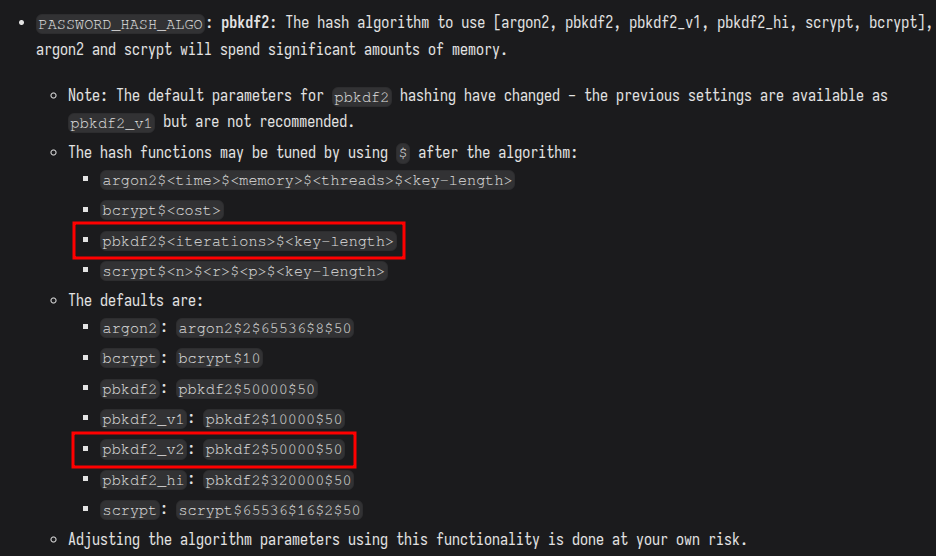Image resolution: width=936 pixels, height=556 pixels.
Task: Click the highlighted pbkdf2_v2 label
Action: [143, 449]
